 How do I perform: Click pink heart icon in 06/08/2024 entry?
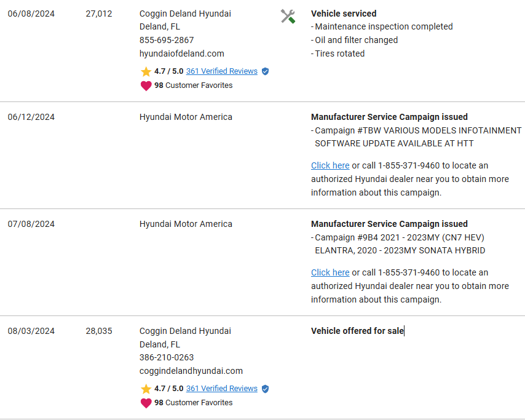coord(146,85)
